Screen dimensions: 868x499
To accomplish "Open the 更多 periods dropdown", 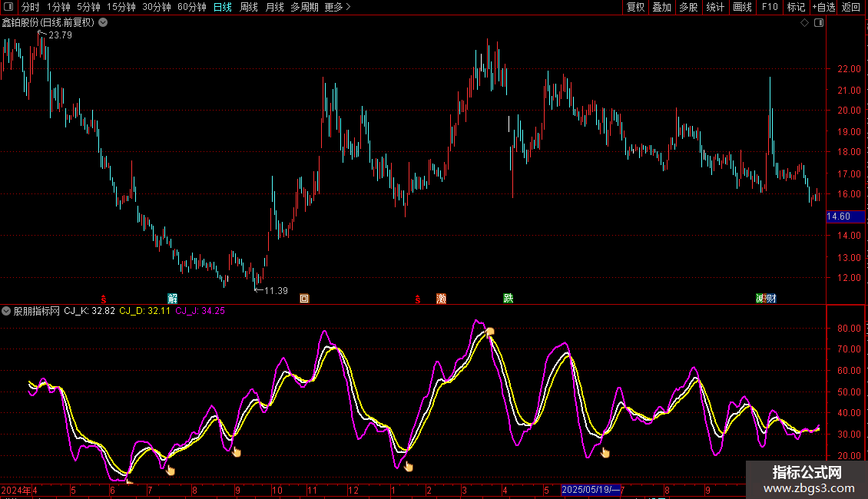I will coord(337,7).
